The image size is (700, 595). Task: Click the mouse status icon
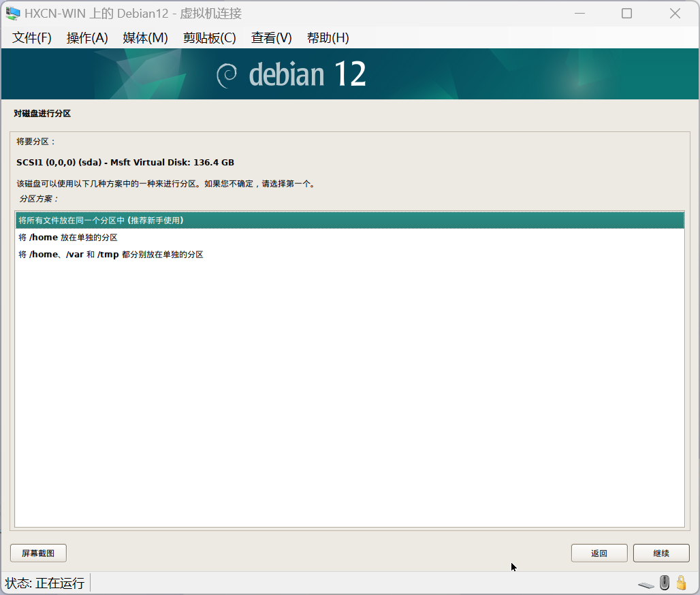click(x=665, y=583)
